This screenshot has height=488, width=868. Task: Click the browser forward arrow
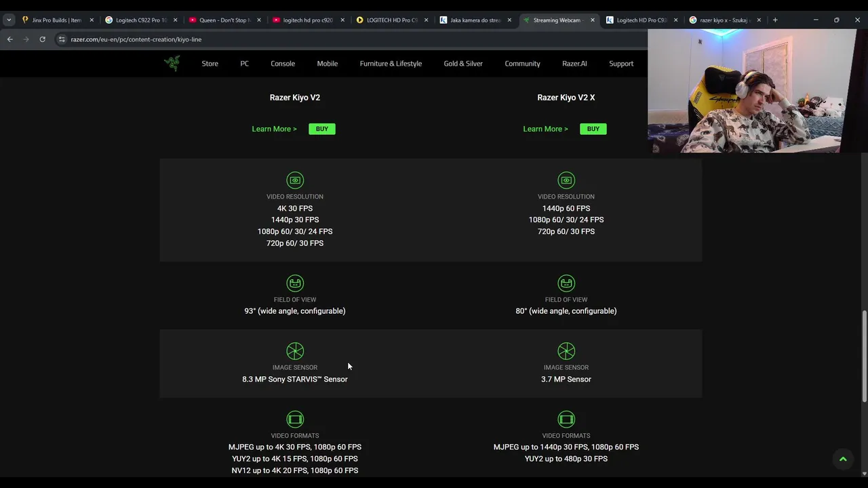[26, 39]
